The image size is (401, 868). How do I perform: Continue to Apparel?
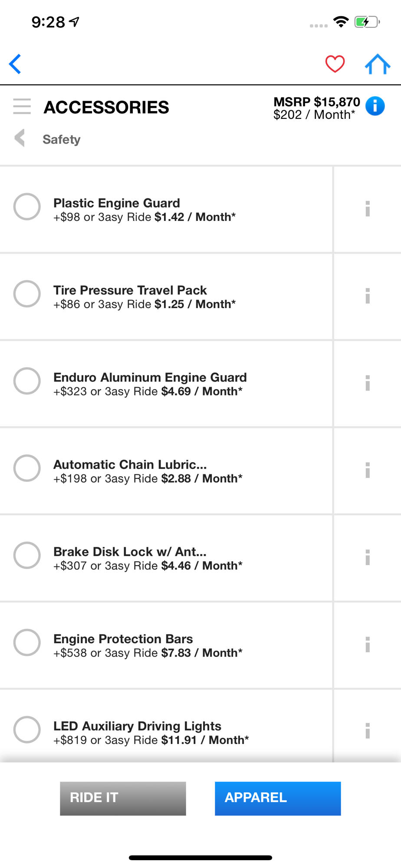[278, 798]
